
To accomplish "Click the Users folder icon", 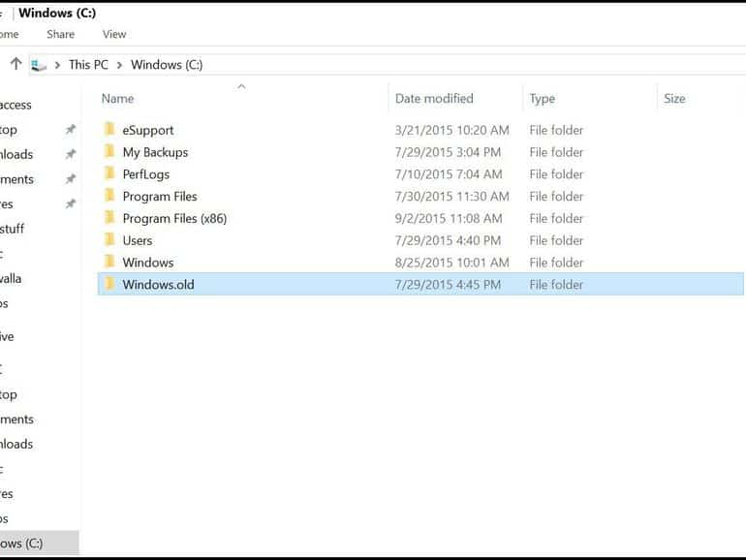I will pyautogui.click(x=109, y=239).
